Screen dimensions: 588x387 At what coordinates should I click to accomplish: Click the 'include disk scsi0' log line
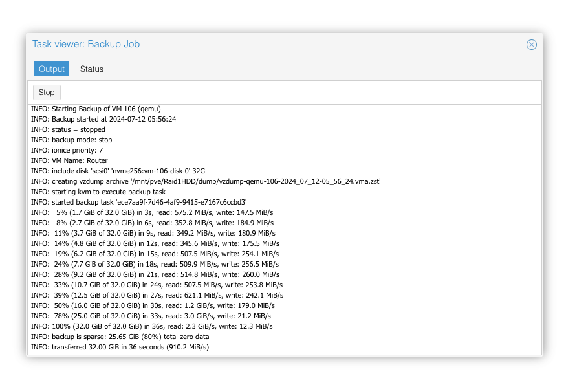[x=118, y=171]
